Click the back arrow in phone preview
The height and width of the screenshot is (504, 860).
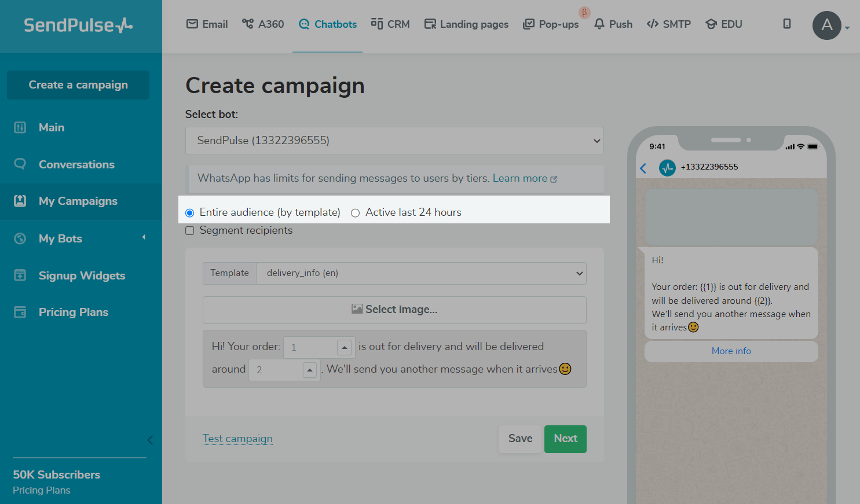(x=643, y=168)
